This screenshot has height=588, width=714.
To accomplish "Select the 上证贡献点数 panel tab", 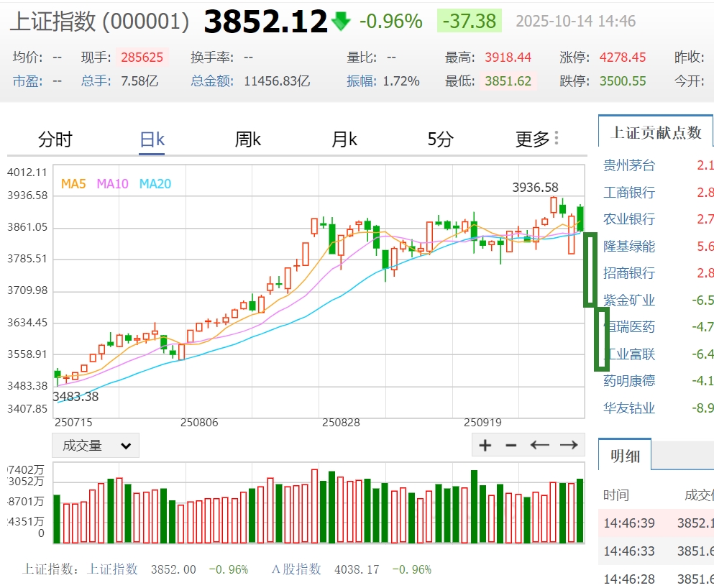I will tap(655, 132).
